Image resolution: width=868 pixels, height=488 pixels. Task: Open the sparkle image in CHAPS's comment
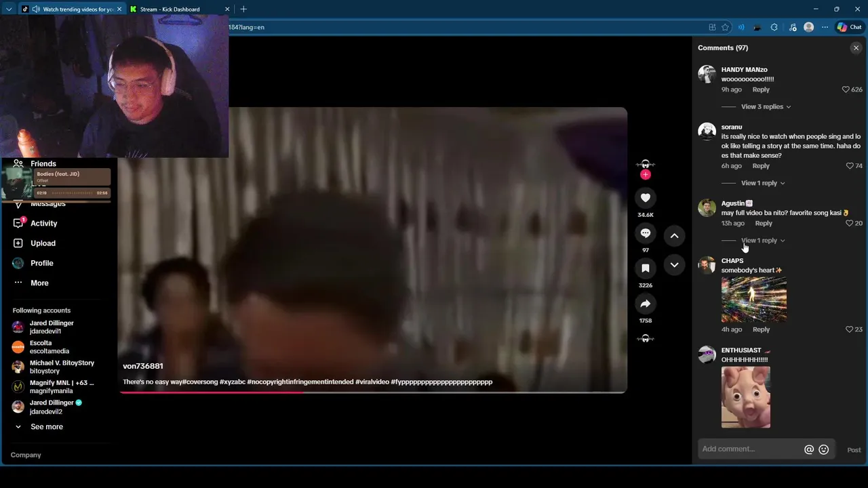(x=754, y=299)
